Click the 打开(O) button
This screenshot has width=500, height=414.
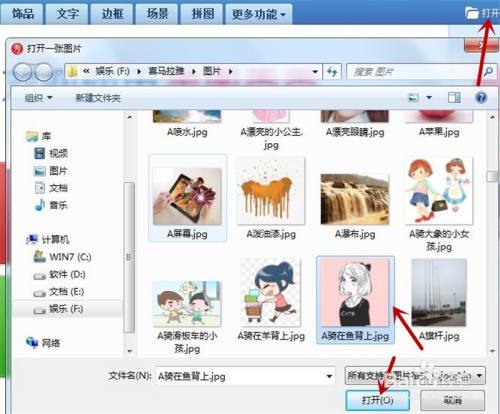coord(377,400)
